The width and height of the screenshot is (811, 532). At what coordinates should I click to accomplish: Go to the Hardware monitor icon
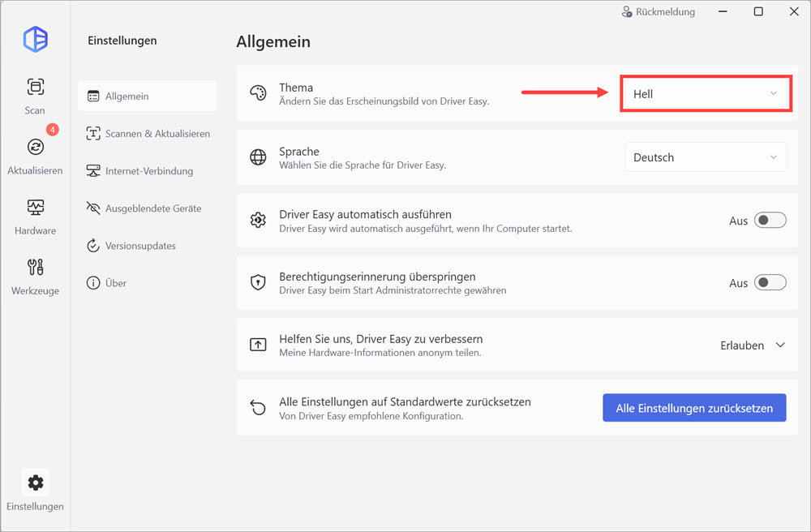tap(35, 208)
